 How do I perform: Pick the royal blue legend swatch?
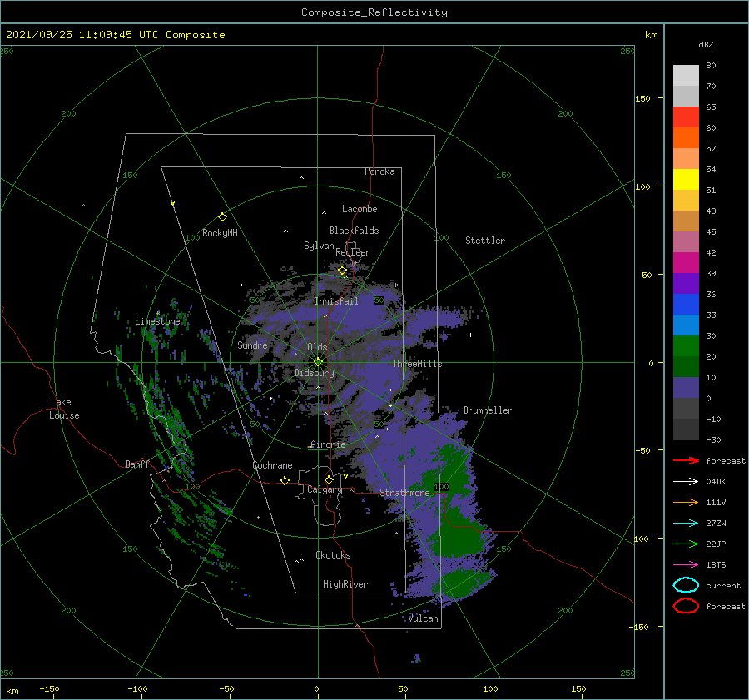pos(686,305)
